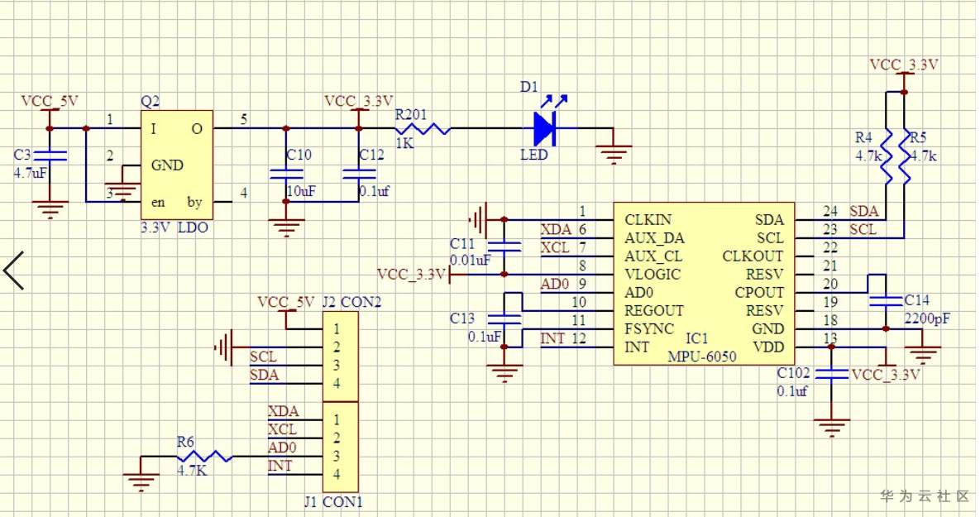
Task: Click AD0 net label on J1 connector
Action: 282,448
